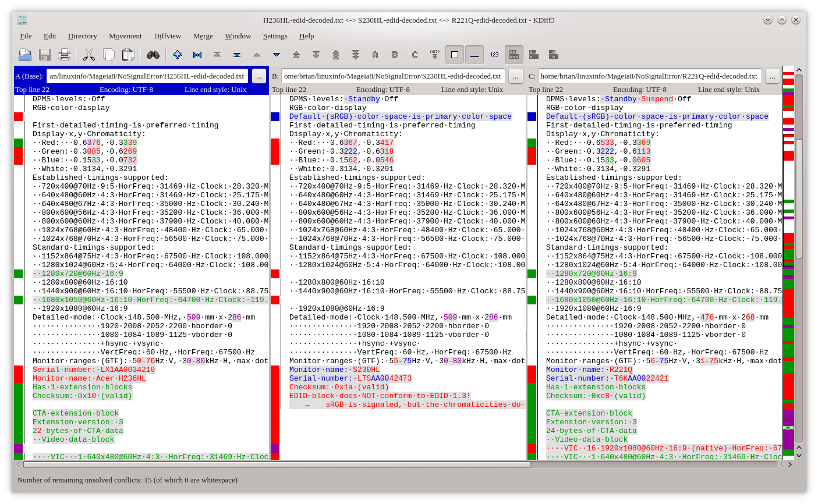Toggle the AUTO advance icon
The width and height of the screenshot is (818, 504).
(435, 55)
